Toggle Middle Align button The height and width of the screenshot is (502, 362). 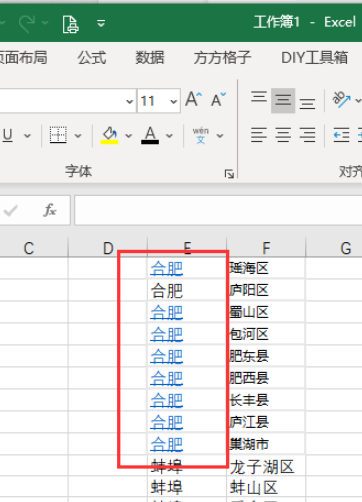pyautogui.click(x=283, y=100)
